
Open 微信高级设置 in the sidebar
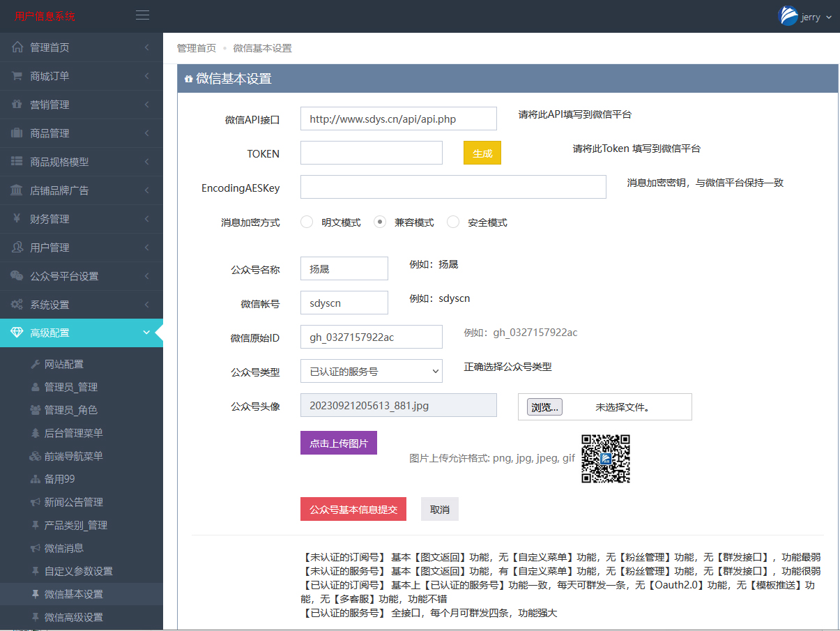(73, 617)
